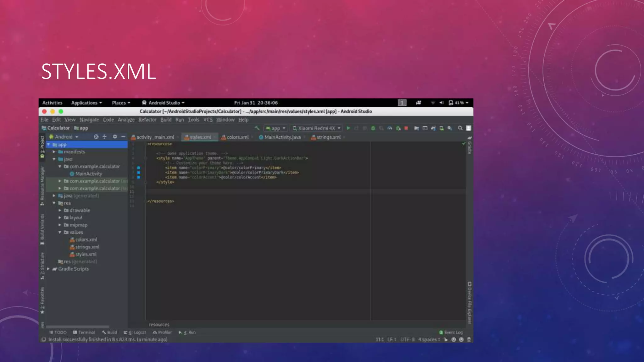The width and height of the screenshot is (644, 362).
Task: Expand the Gradle Scripts tree node
Action: (x=48, y=269)
